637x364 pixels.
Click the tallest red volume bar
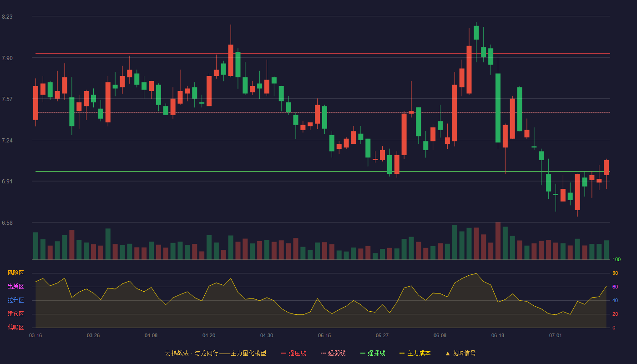[498, 241]
